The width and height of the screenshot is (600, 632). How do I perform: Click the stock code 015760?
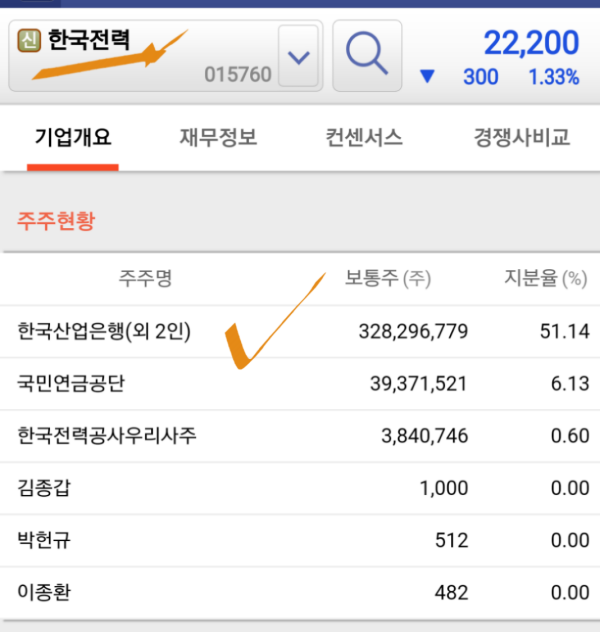pyautogui.click(x=238, y=75)
